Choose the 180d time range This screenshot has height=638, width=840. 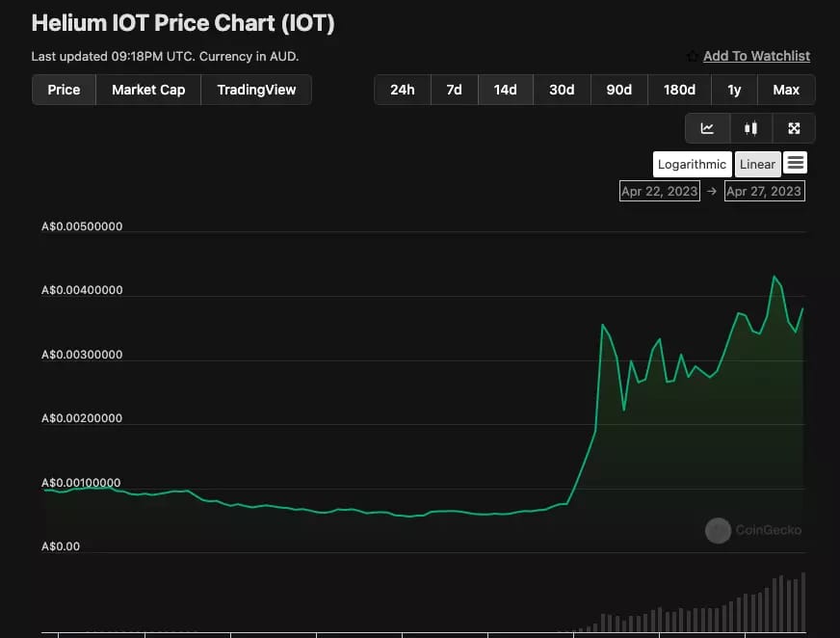679,90
